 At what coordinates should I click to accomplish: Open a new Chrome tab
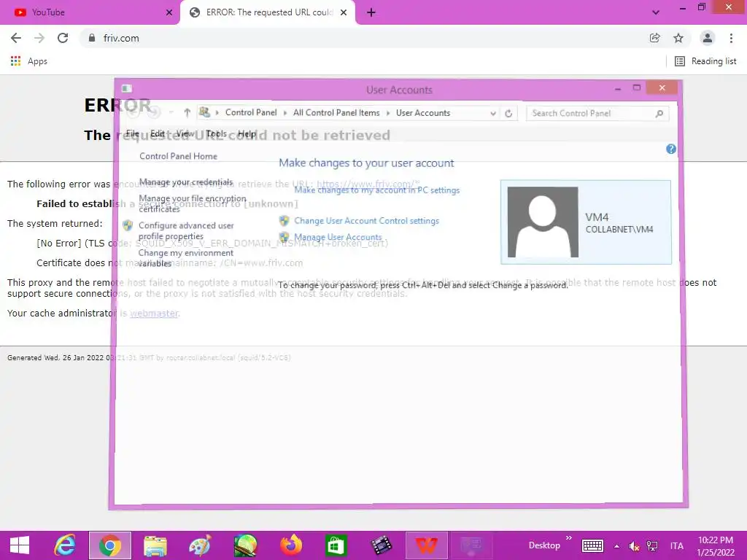(371, 12)
